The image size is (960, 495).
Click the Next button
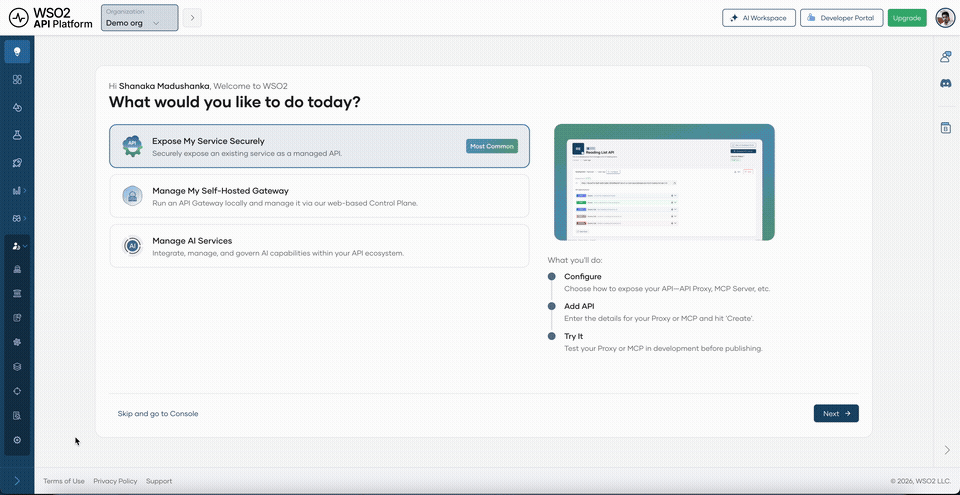coord(836,414)
